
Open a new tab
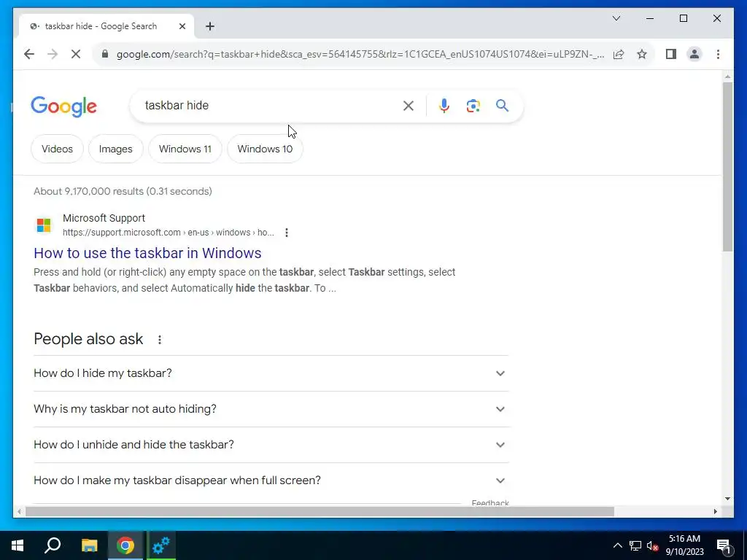click(210, 26)
